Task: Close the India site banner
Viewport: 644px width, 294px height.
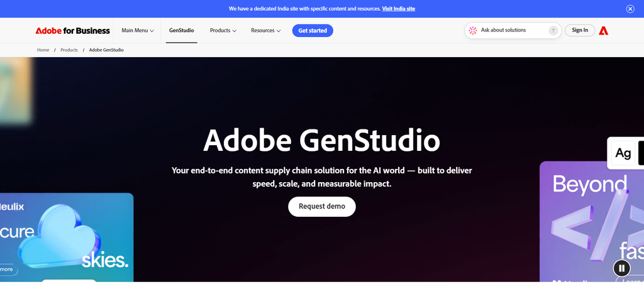Action: 630,9
